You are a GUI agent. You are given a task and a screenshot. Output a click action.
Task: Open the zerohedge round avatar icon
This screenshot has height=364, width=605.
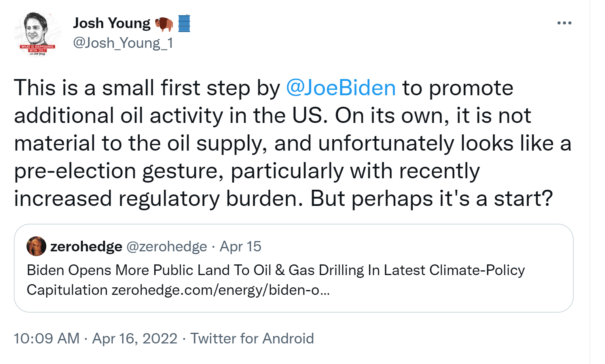pyautogui.click(x=36, y=247)
